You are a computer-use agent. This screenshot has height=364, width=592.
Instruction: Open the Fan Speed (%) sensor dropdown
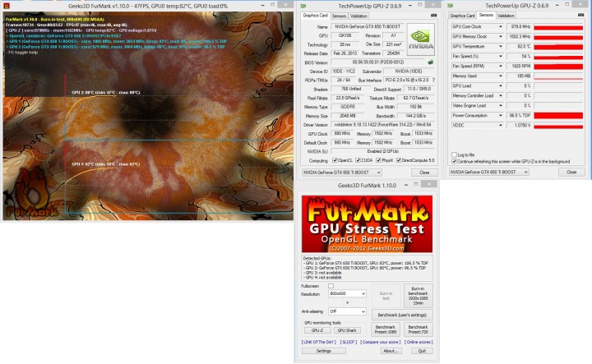[x=500, y=56]
